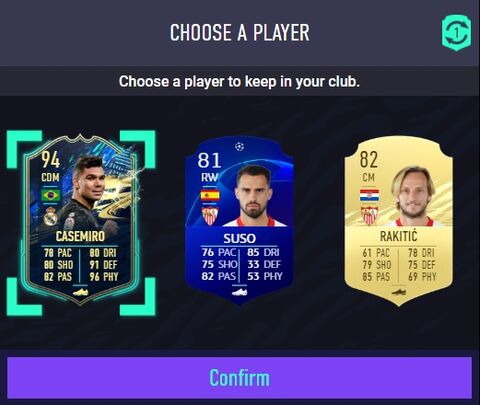Image resolution: width=480 pixels, height=405 pixels.
Task: Click the white boot icon on Suso's card
Action: click(x=239, y=292)
